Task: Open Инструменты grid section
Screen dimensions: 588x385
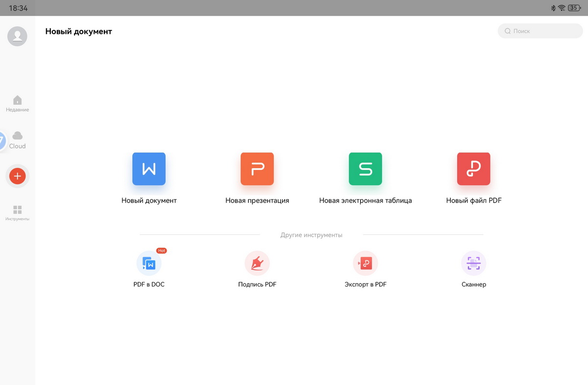Action: click(17, 213)
